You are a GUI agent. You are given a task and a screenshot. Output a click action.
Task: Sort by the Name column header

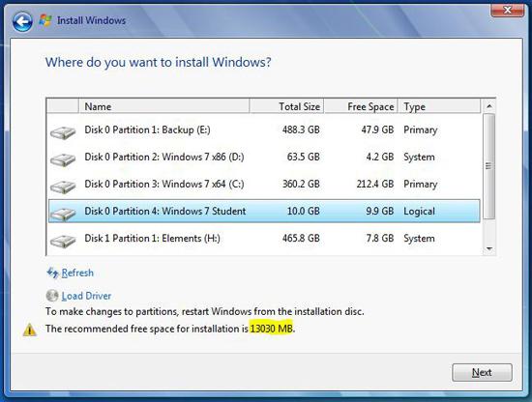164,106
